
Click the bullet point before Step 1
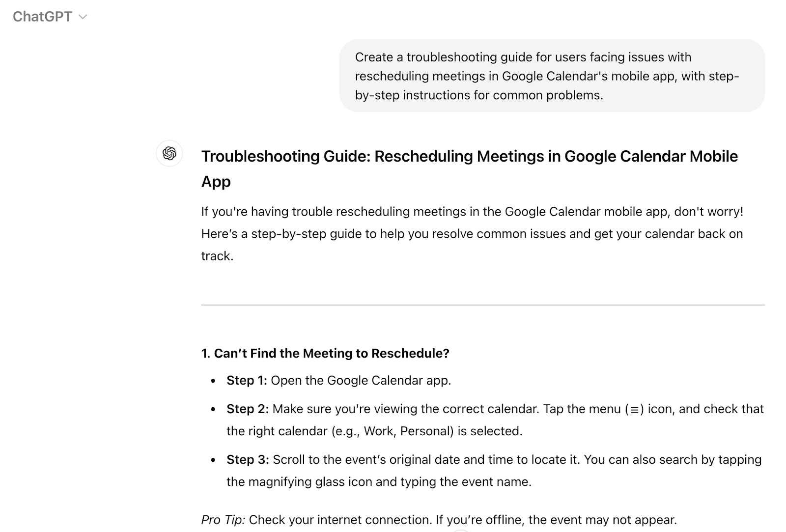pyautogui.click(x=213, y=381)
